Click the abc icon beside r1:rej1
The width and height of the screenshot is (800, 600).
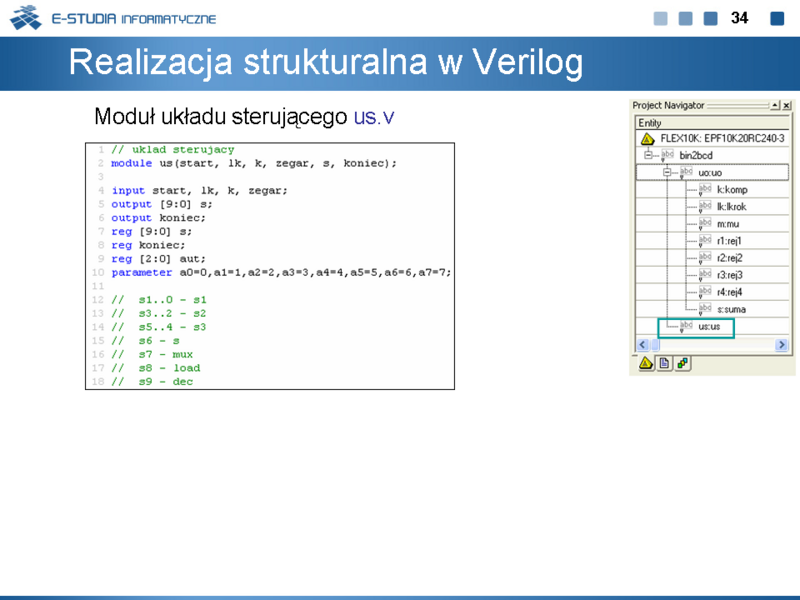(705, 240)
